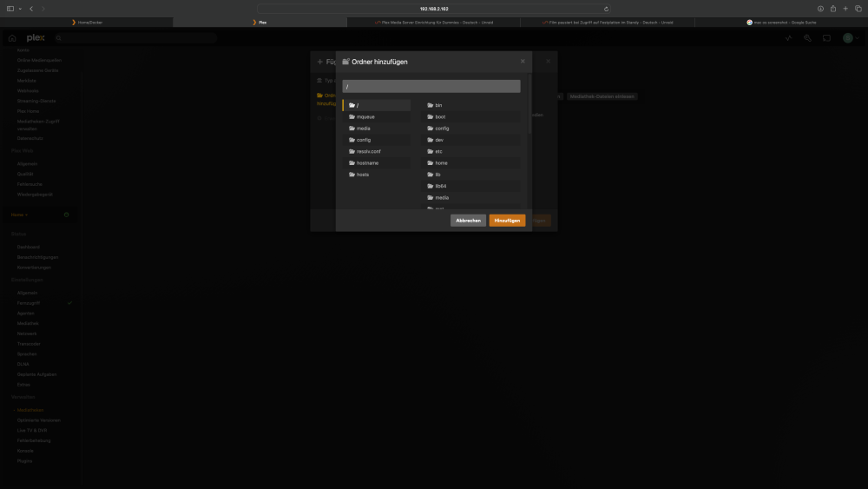Open Plex settings wrench icon

(807, 38)
